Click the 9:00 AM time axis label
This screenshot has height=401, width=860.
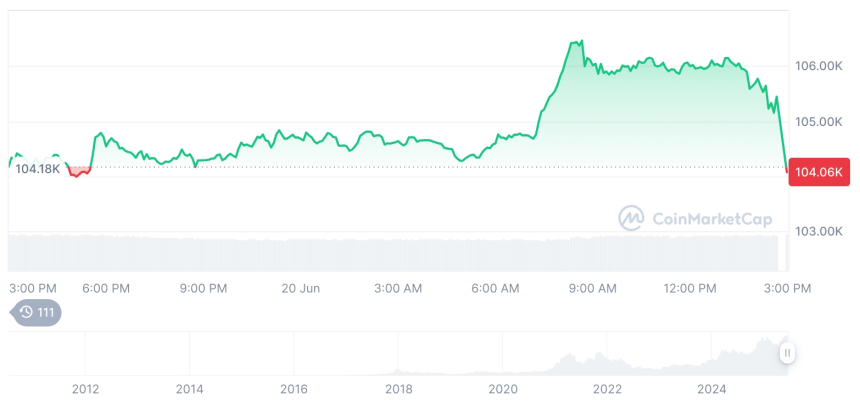tap(593, 289)
